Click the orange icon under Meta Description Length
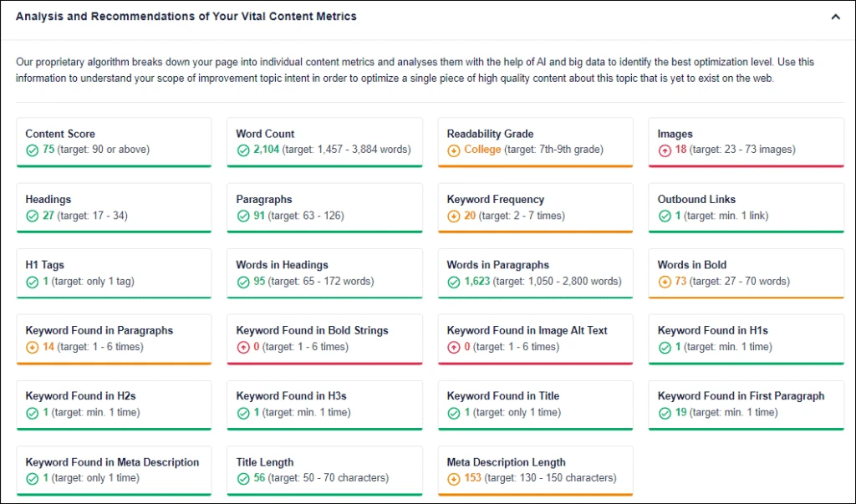This screenshot has height=504, width=856. click(453, 479)
